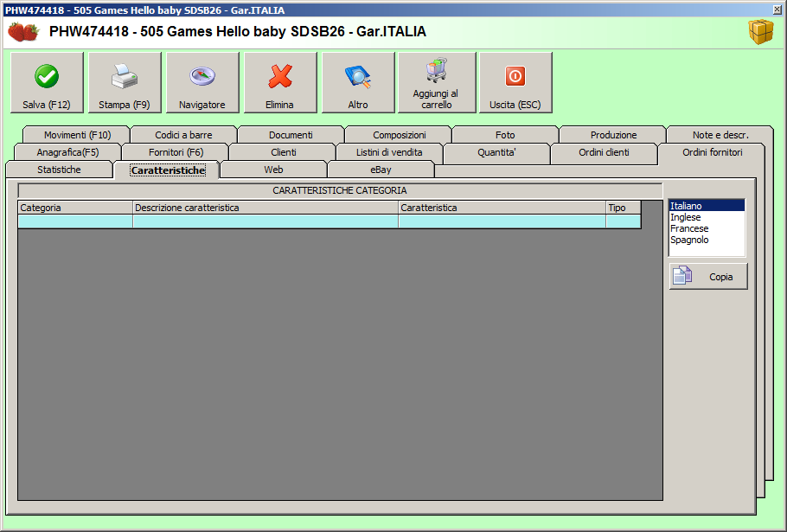Click the empty Descrizione caratteristica cell
The width and height of the screenshot is (787, 532).
(x=266, y=221)
